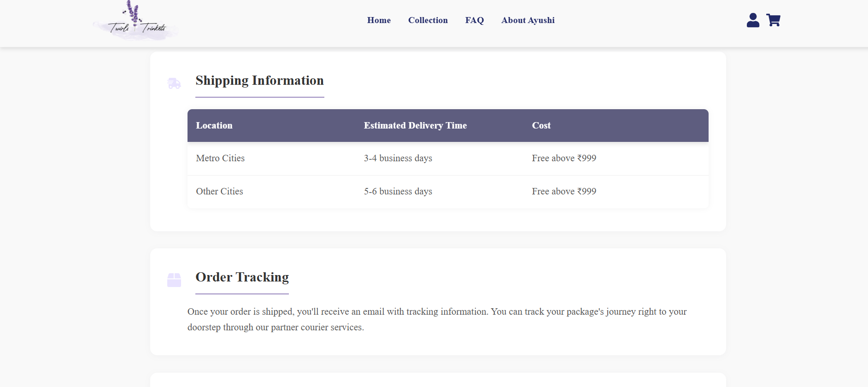Click the package box icon
868x387 pixels.
tap(174, 280)
